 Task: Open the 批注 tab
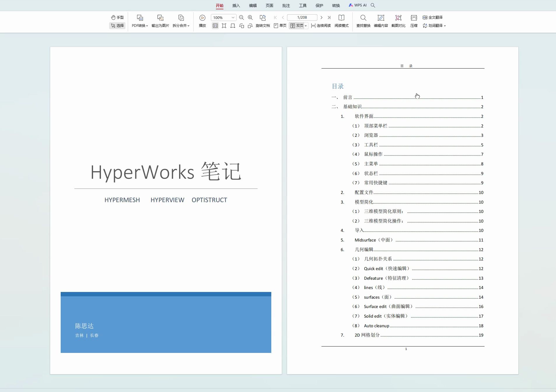(x=286, y=6)
